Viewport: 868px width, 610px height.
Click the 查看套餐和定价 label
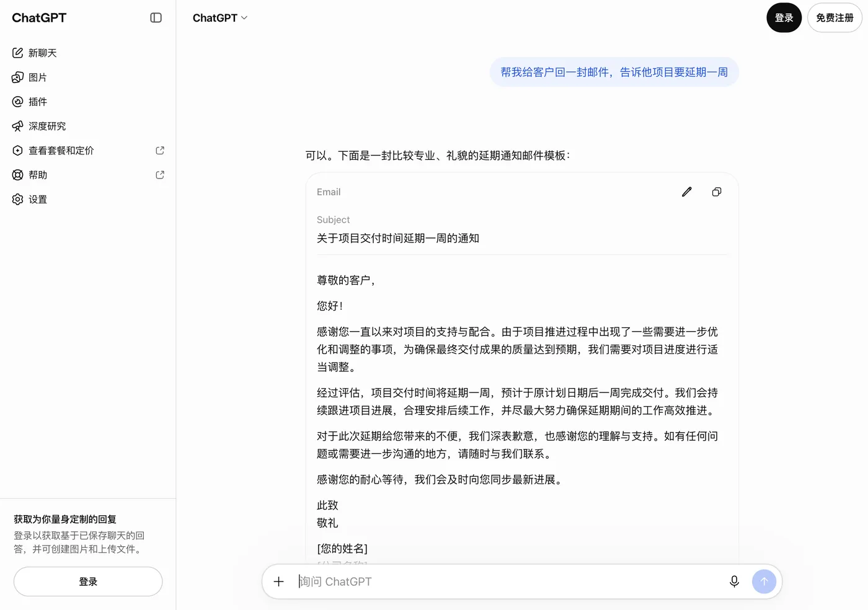[61, 151]
